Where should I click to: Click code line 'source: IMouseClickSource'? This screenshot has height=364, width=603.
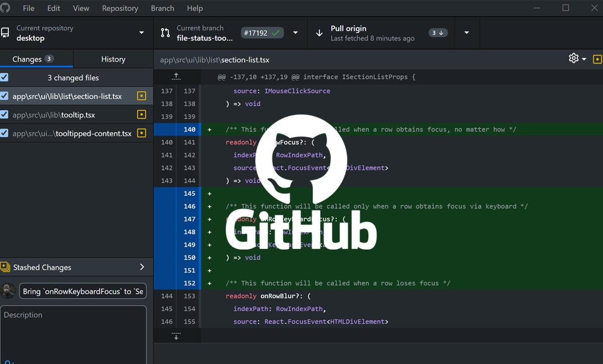pyautogui.click(x=282, y=91)
